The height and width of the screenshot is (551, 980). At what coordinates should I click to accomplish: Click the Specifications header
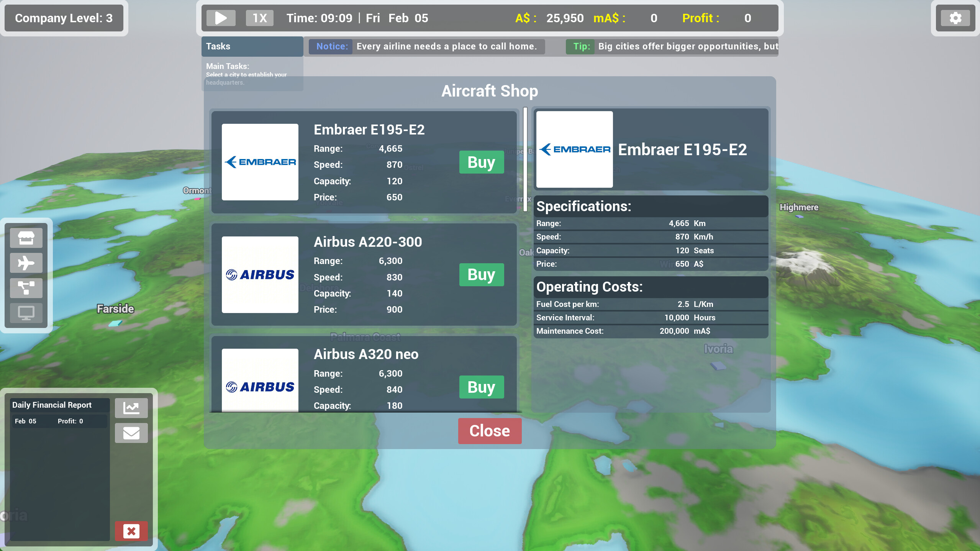[651, 207]
